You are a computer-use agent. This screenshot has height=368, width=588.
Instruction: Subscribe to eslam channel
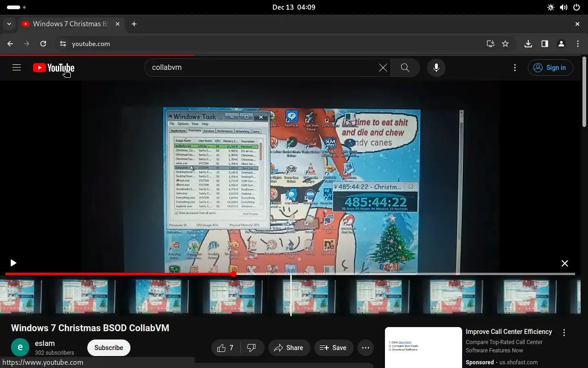click(109, 348)
